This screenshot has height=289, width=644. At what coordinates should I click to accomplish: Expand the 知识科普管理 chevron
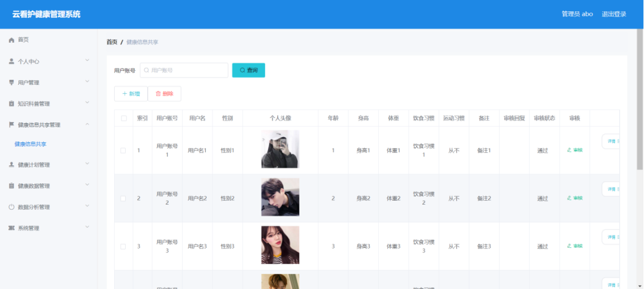point(87,103)
